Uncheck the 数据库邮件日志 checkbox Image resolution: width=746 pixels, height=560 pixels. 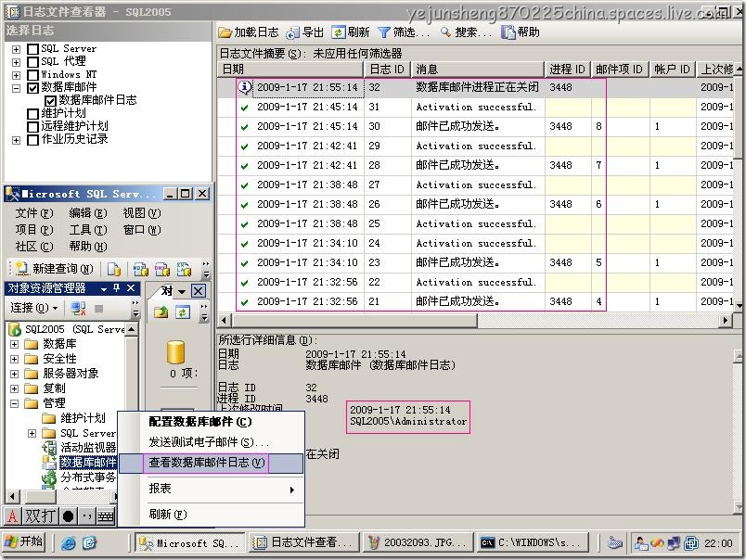50,101
